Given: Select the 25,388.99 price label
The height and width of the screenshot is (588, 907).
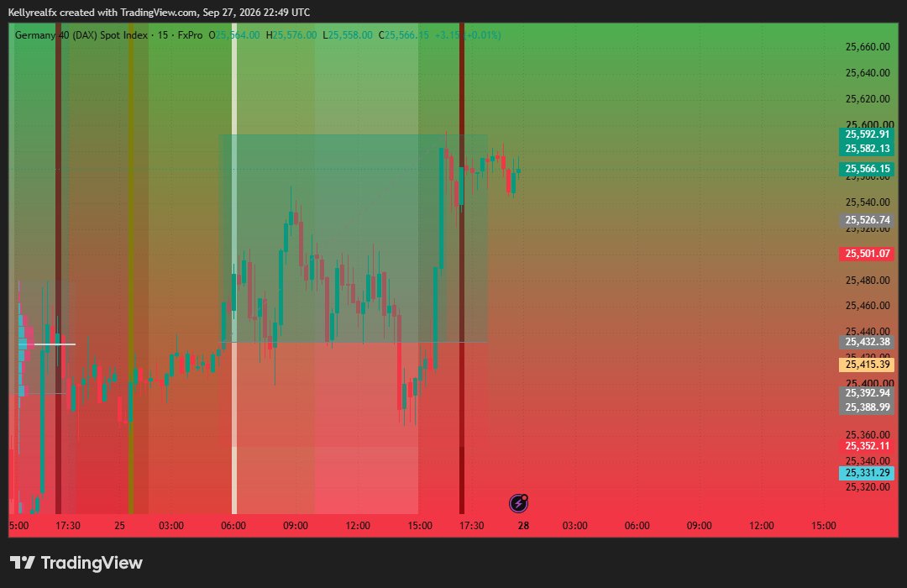Looking at the screenshot, I should pyautogui.click(x=867, y=407).
